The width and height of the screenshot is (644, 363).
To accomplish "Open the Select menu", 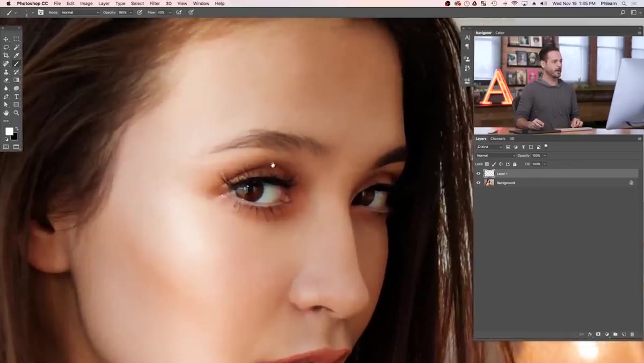I will coord(137,4).
